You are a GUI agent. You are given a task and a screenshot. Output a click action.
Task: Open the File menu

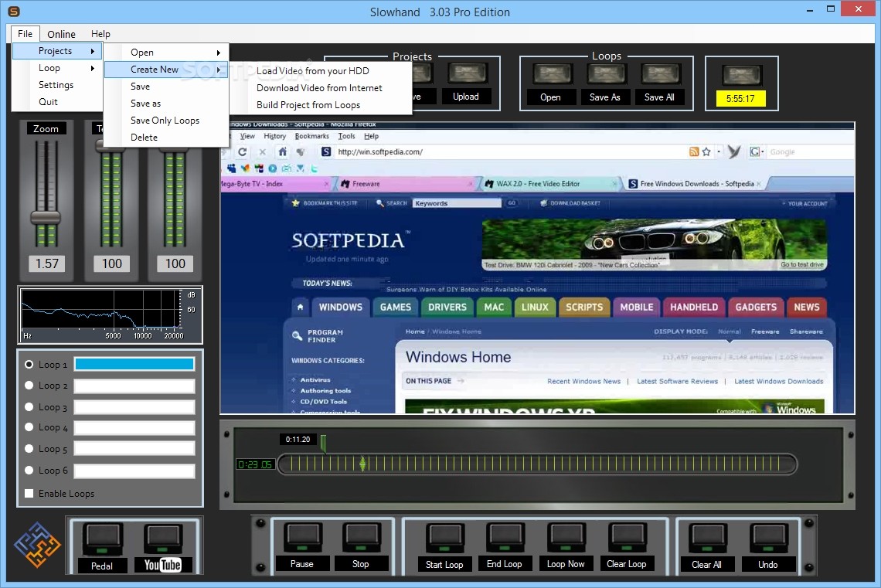point(26,34)
